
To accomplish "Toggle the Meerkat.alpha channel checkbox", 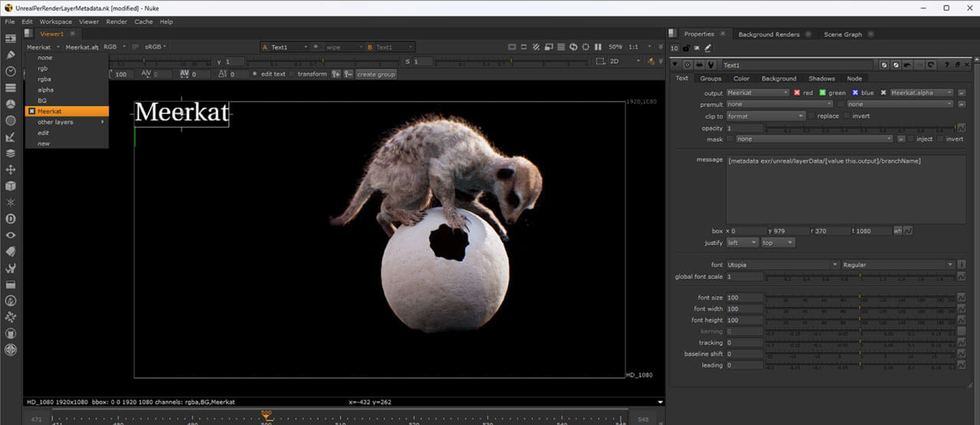I will point(883,93).
